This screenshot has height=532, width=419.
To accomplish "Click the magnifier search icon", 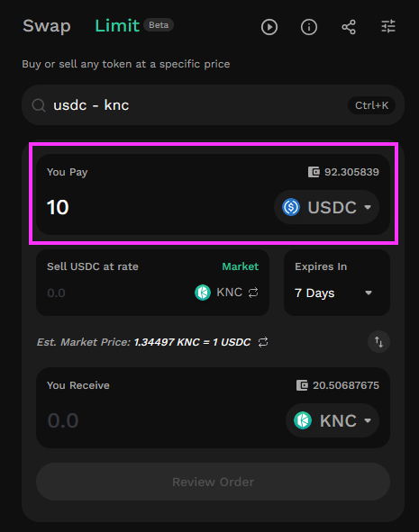I will pos(39,105).
